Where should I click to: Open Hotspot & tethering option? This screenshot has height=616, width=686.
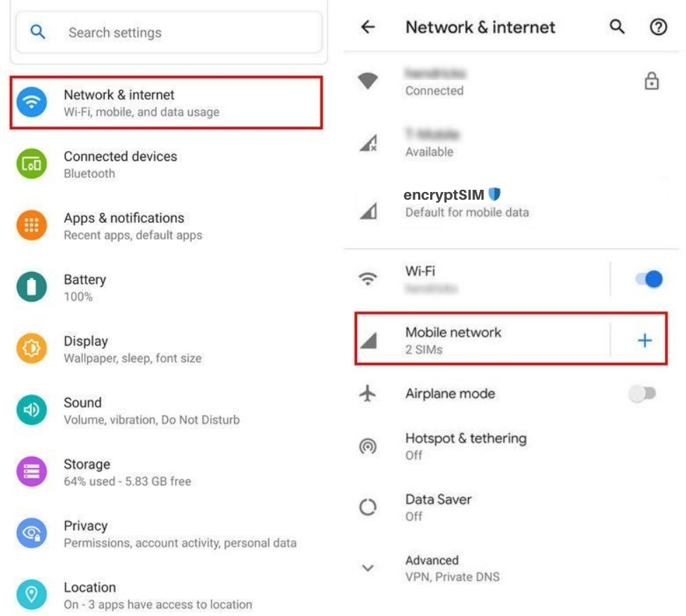[x=465, y=446]
